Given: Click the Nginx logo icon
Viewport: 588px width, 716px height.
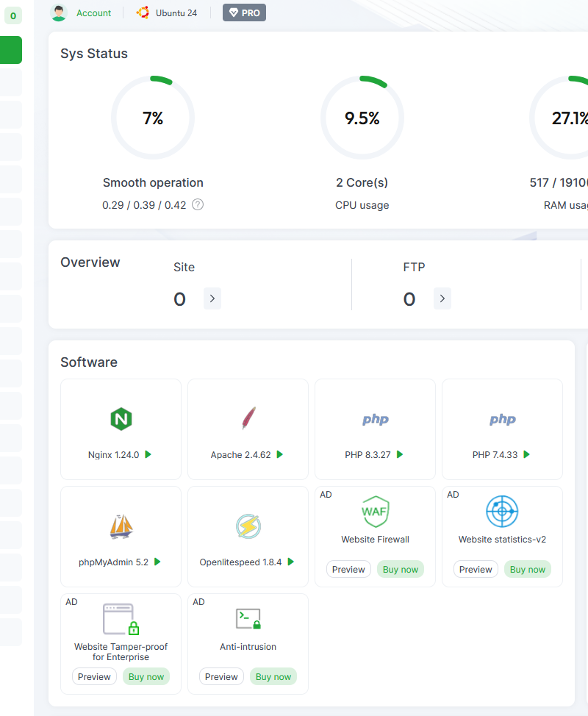Looking at the screenshot, I should (121, 419).
